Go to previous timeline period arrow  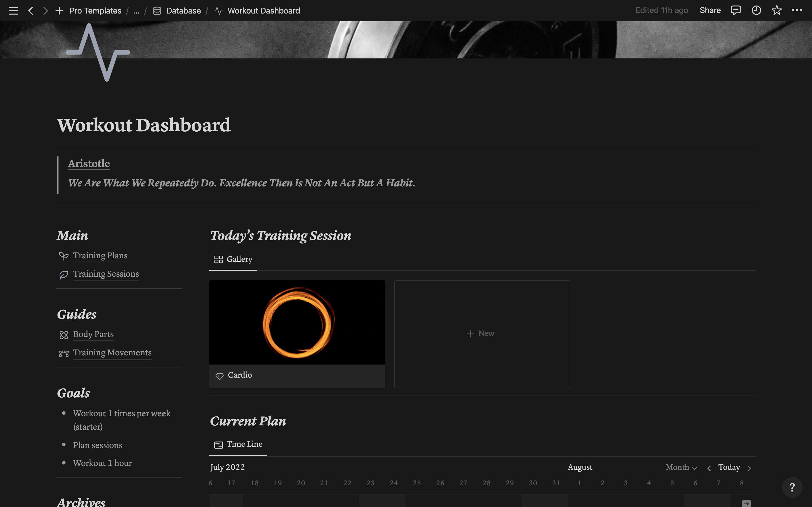(709, 468)
